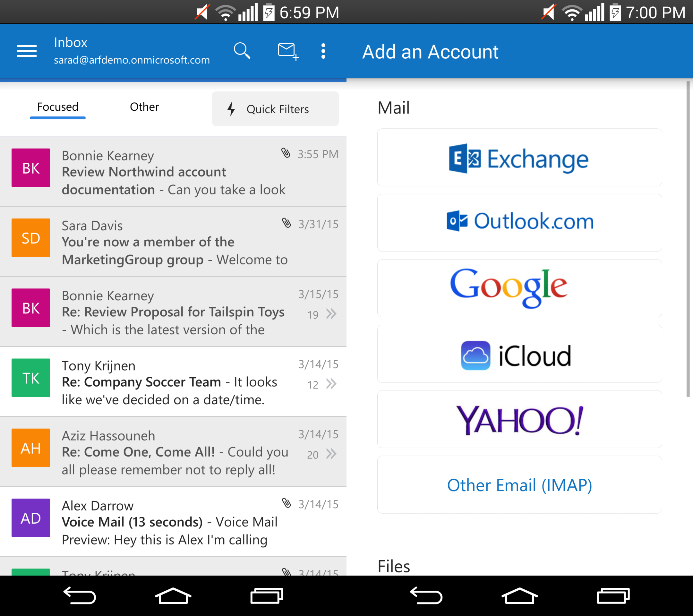Tap the 3:55 PM timestamp
The image size is (693, 616).
318,154
